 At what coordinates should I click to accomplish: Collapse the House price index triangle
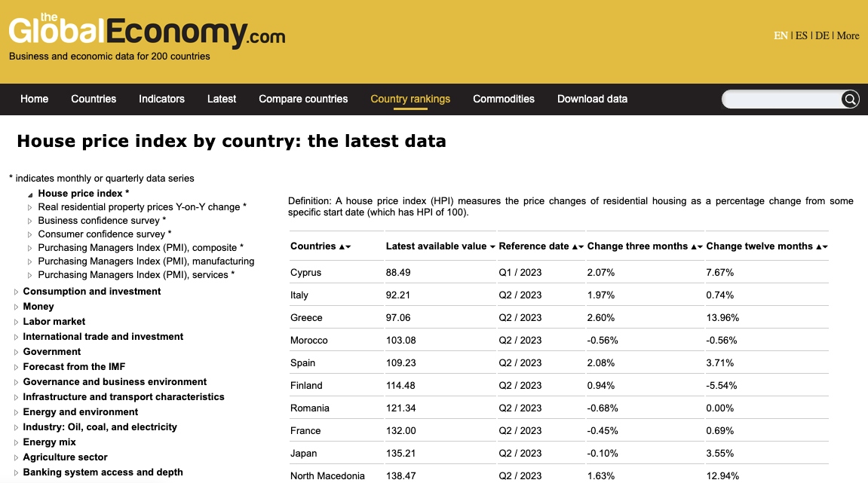click(30, 194)
